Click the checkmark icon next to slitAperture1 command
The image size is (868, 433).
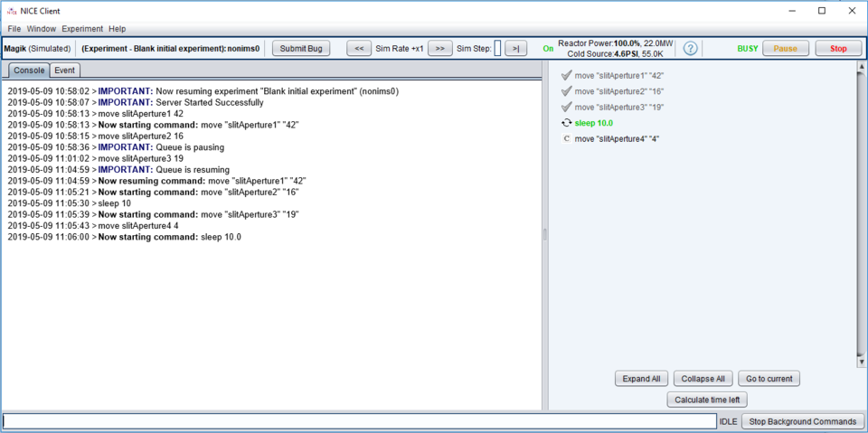point(566,76)
